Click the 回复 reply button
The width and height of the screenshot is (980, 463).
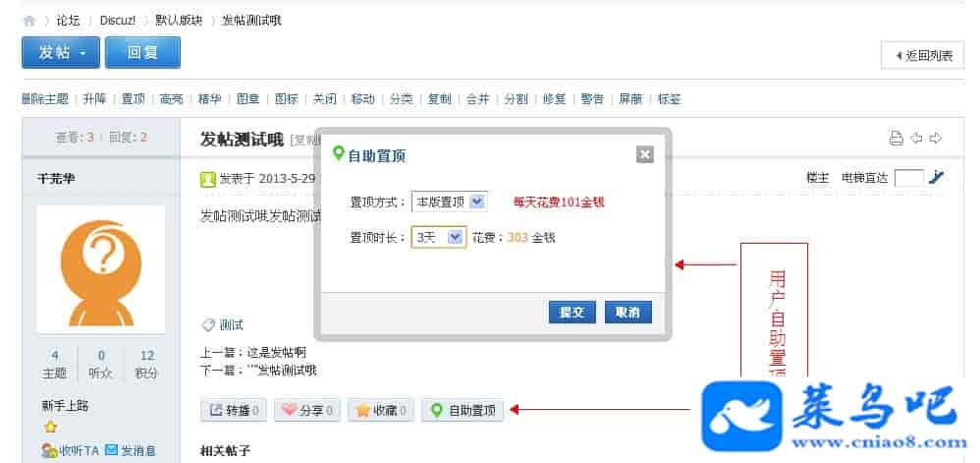click(142, 52)
